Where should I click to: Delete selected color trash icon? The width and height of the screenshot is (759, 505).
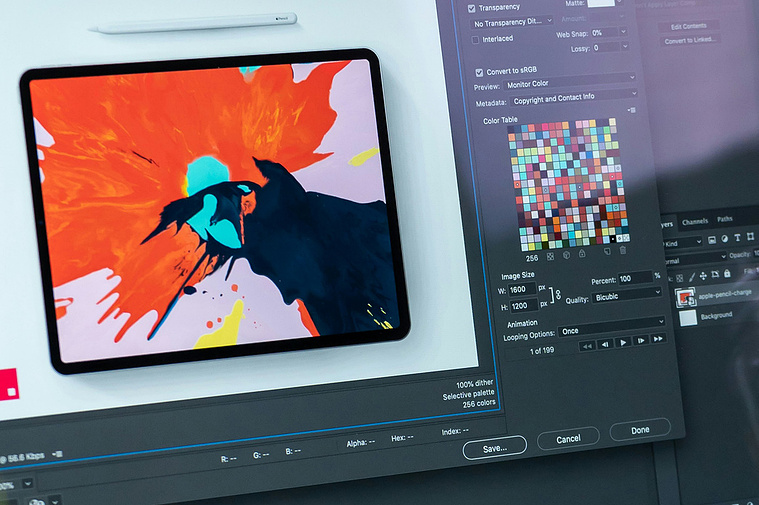(623, 250)
